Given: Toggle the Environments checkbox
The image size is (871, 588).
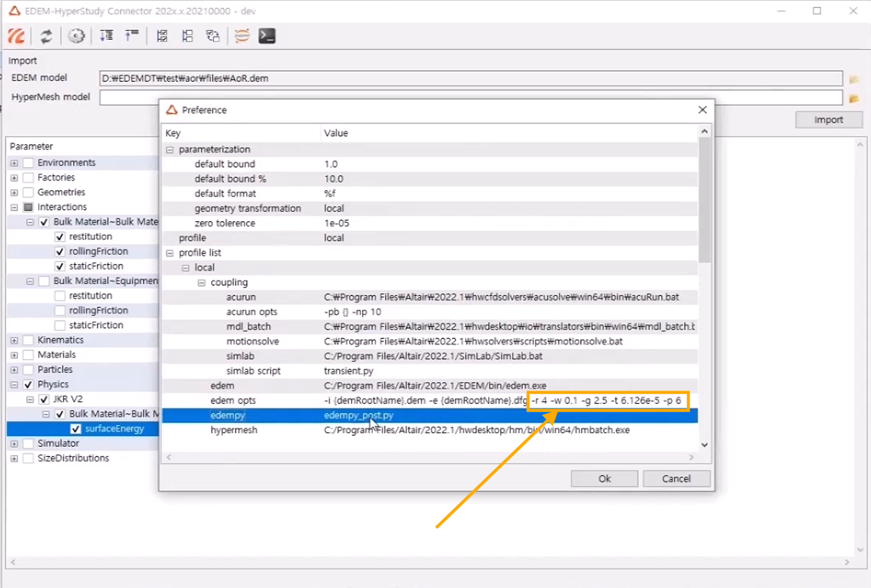Looking at the screenshot, I should [28, 163].
